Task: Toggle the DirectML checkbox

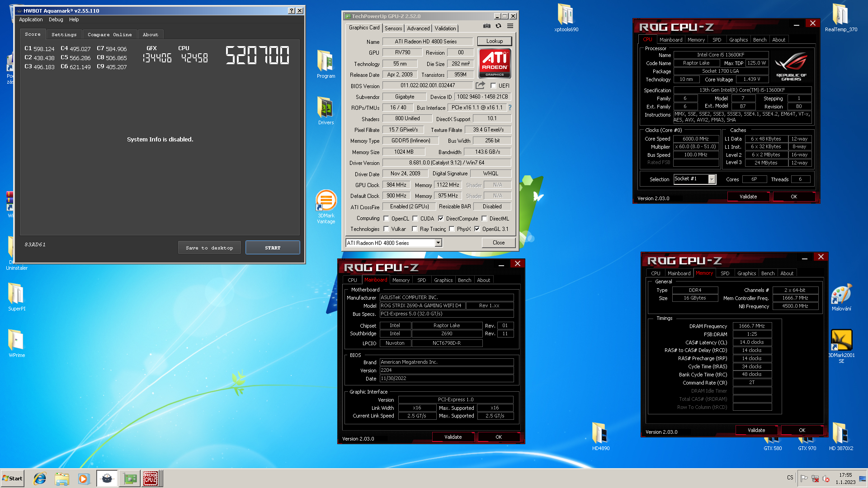Action: click(485, 218)
